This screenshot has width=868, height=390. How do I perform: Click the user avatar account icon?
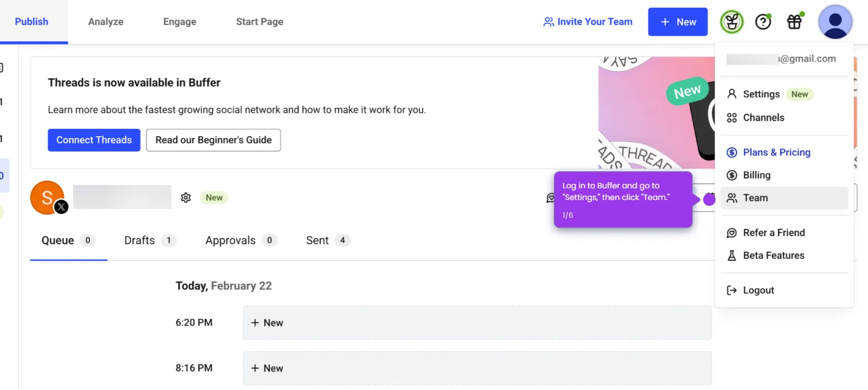pos(835,22)
